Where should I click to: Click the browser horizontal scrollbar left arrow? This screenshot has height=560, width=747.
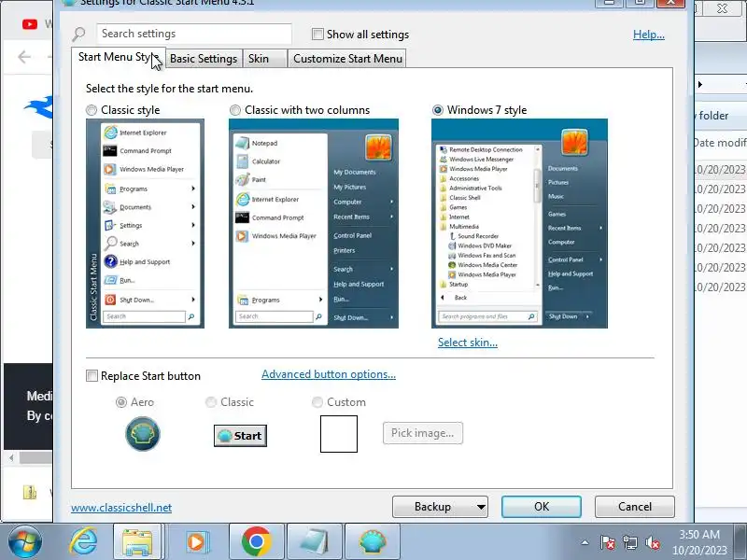11,458
